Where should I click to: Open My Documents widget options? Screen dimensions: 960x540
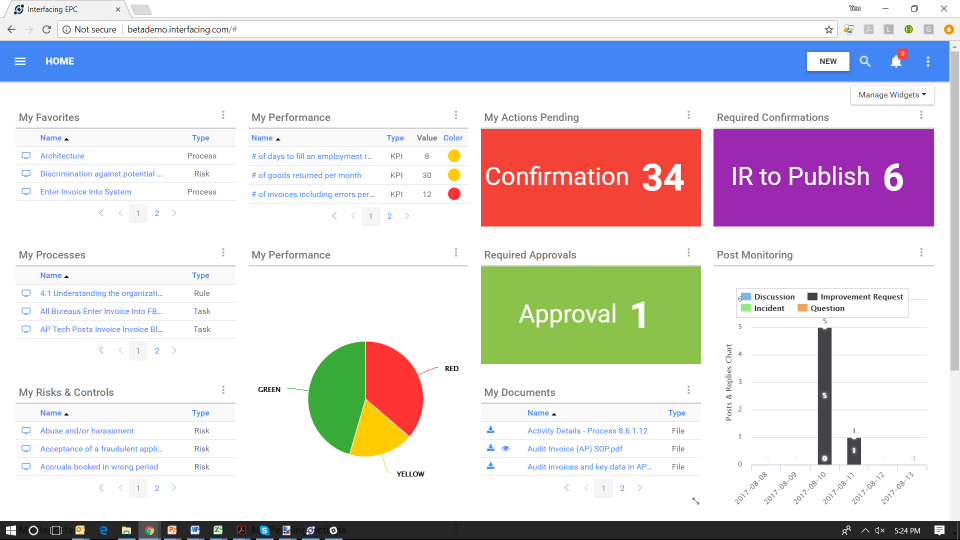pos(689,390)
